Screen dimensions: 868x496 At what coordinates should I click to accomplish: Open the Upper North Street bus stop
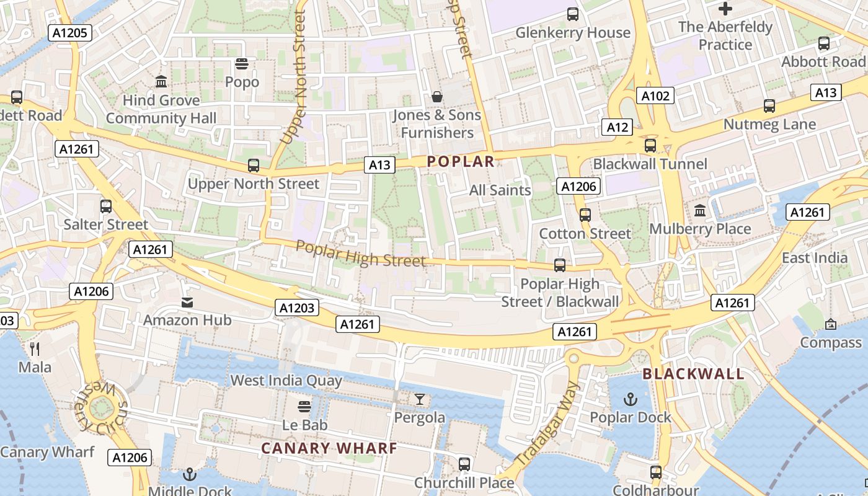point(253,165)
